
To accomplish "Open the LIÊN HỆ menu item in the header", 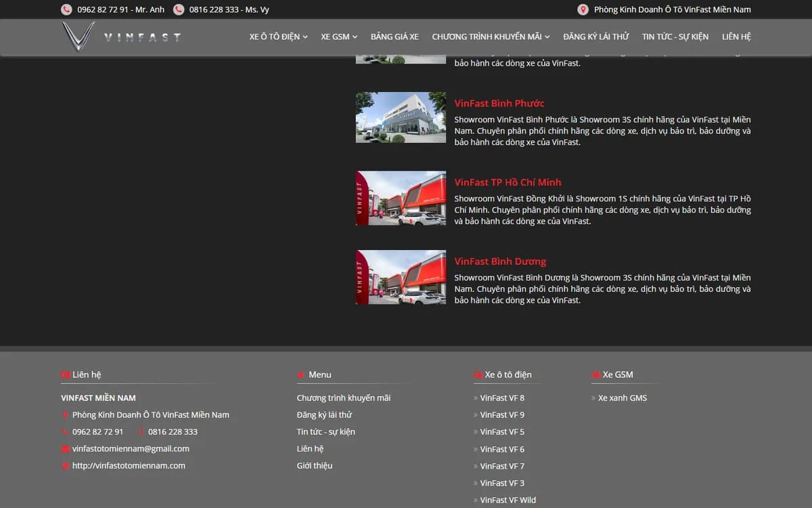I will tap(736, 37).
